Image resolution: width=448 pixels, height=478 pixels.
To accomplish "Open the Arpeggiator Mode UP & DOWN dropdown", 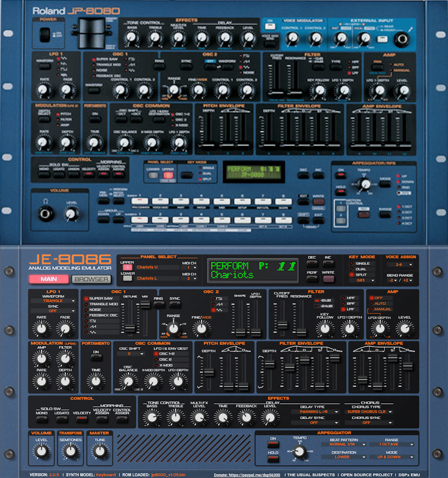I will tap(391, 457).
